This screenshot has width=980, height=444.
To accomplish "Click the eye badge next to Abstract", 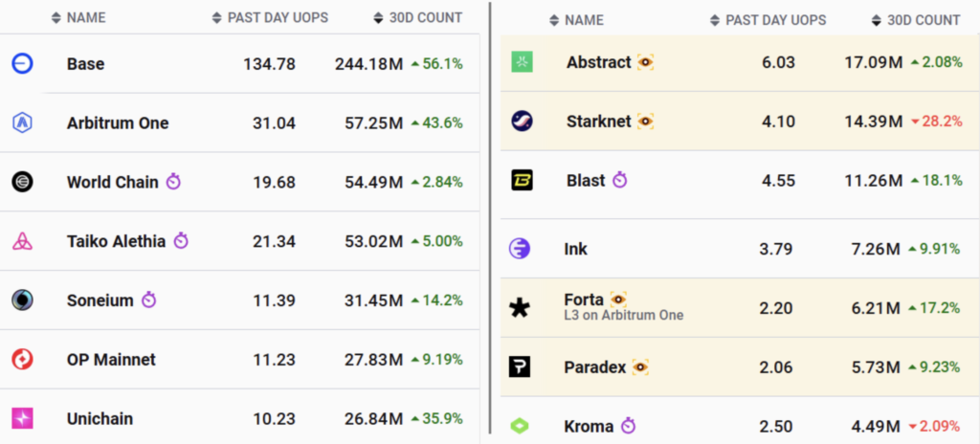I will pyautogui.click(x=646, y=62).
